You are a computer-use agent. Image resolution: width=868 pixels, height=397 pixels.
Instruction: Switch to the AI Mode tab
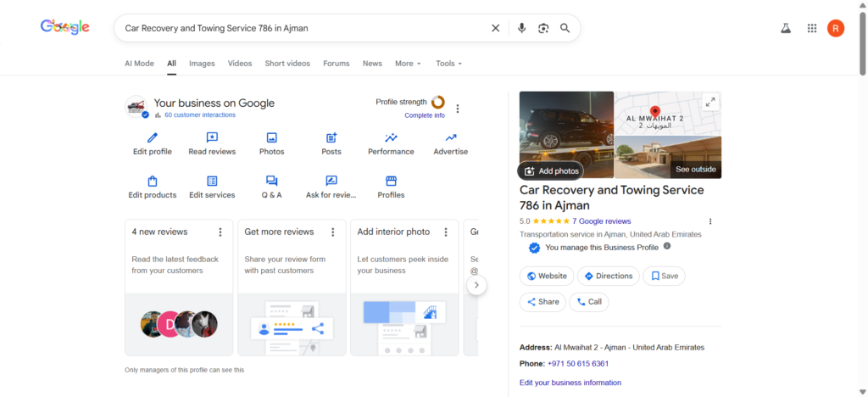pyautogui.click(x=139, y=64)
